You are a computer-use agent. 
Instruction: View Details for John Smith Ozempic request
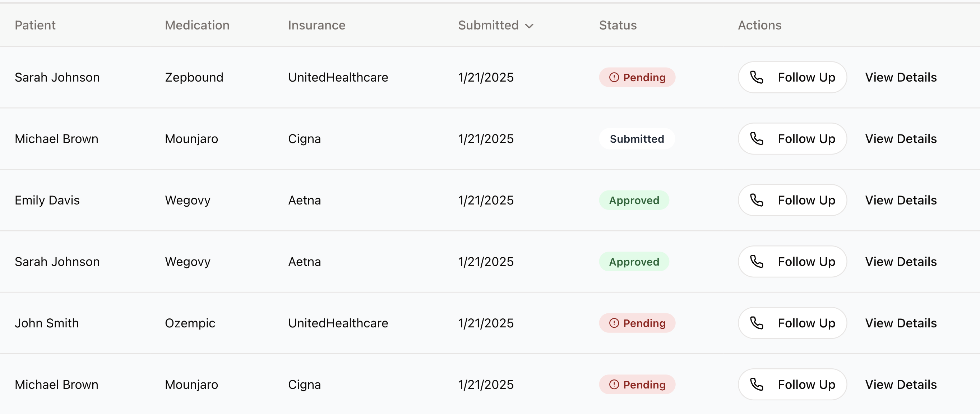tap(901, 323)
